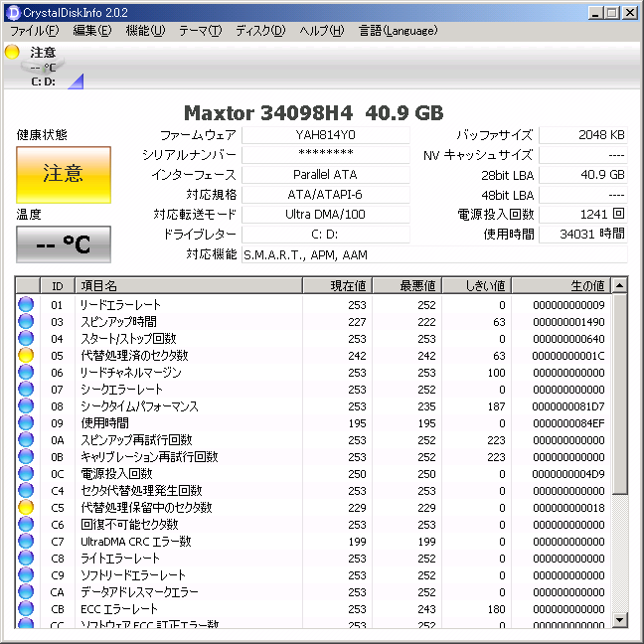Click the NV キャッシュサイズ value field

coord(583,155)
